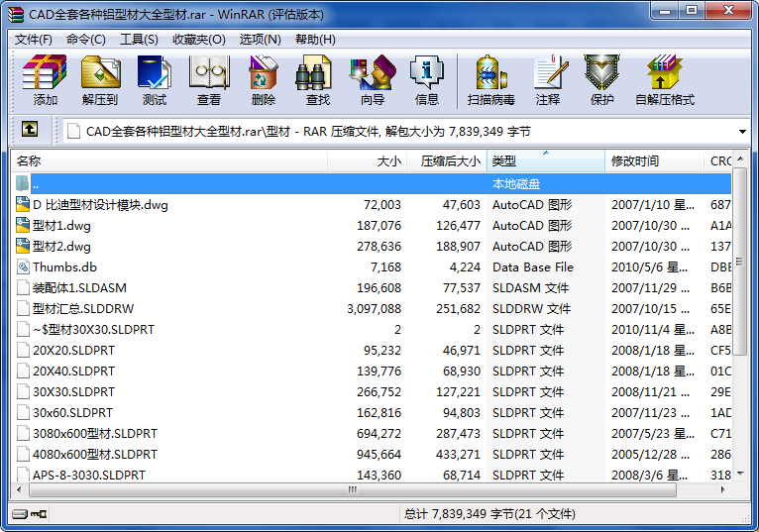Click the disk drive status bar icon
This screenshot has height=532, width=759.
click(20, 514)
